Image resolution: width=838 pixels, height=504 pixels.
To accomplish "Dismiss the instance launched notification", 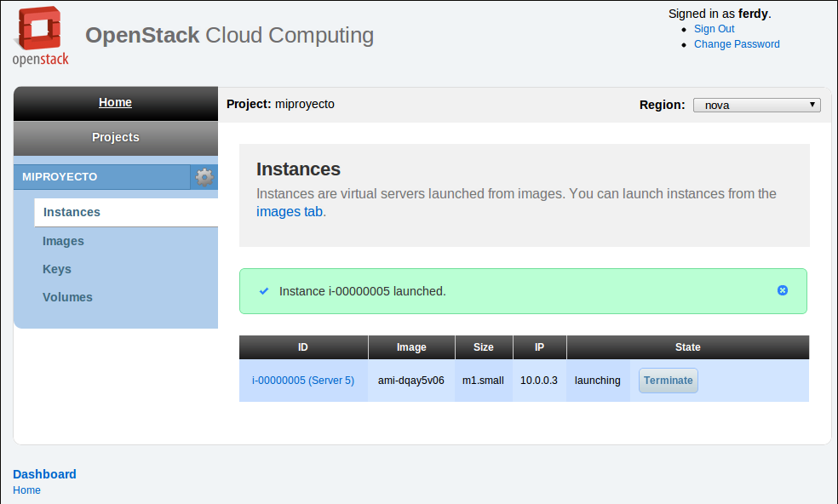I will [783, 290].
